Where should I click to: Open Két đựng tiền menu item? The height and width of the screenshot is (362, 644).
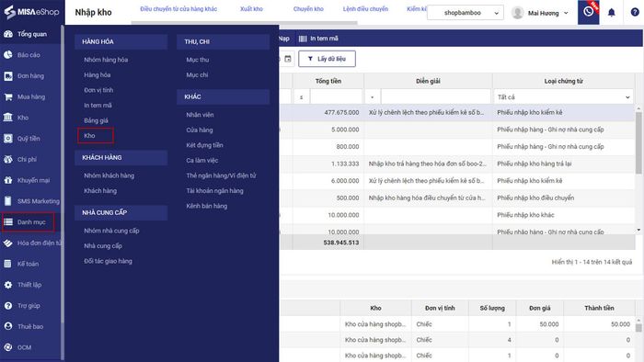pos(204,145)
